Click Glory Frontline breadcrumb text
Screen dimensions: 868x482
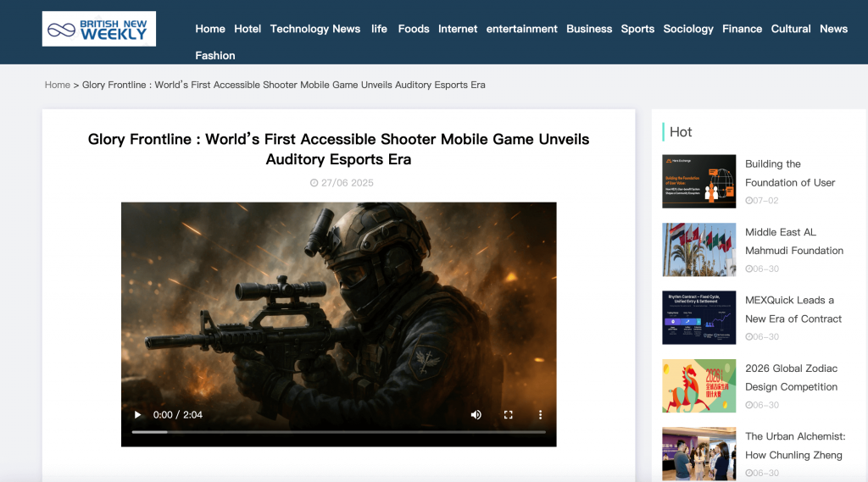pyautogui.click(x=284, y=85)
